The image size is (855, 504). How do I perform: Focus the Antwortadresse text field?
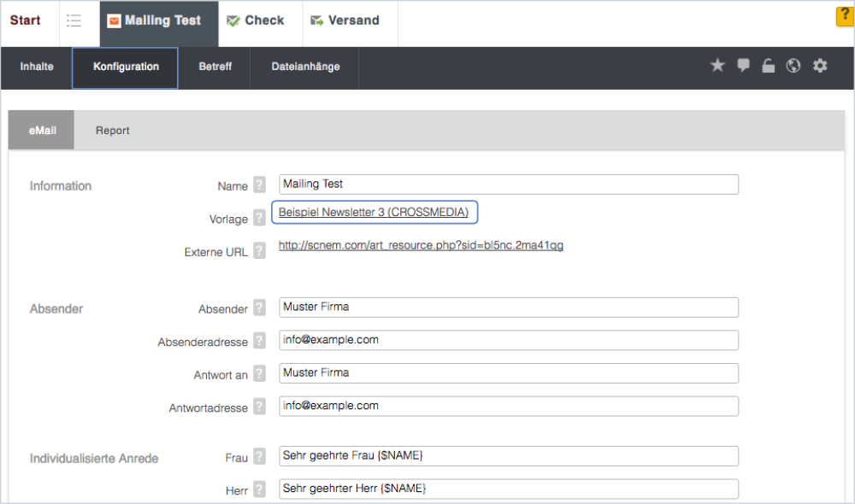(x=508, y=406)
